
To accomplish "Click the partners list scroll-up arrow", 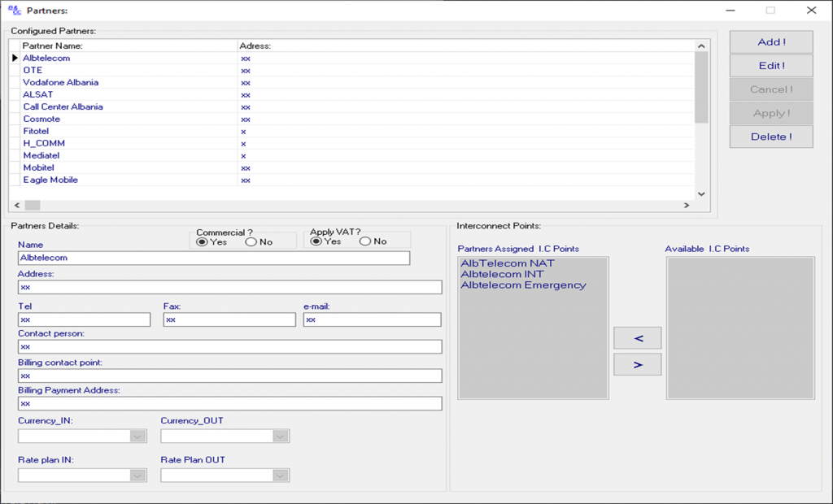I will (701, 46).
